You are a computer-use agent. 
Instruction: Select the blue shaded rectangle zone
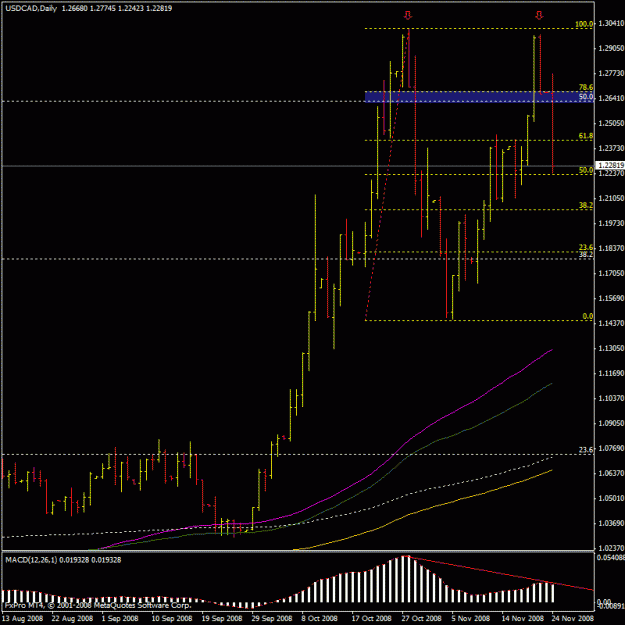coord(479,97)
